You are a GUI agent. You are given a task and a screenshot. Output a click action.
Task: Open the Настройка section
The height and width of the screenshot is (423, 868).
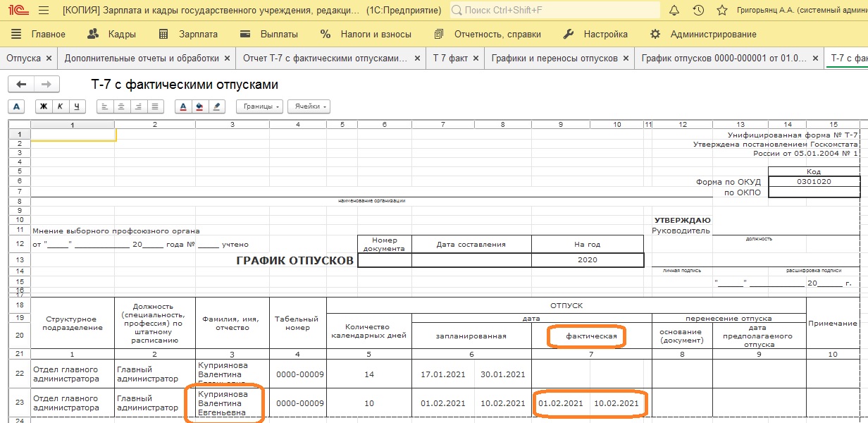tap(596, 34)
